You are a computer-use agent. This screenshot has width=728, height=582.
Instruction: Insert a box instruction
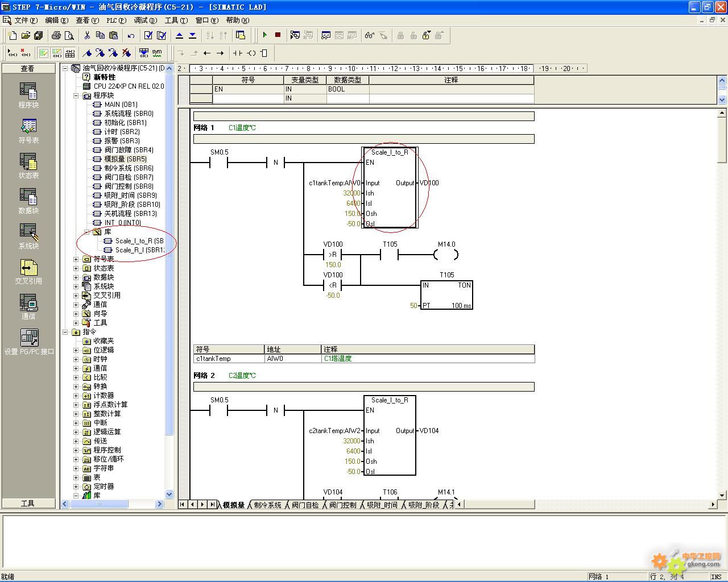(264, 53)
